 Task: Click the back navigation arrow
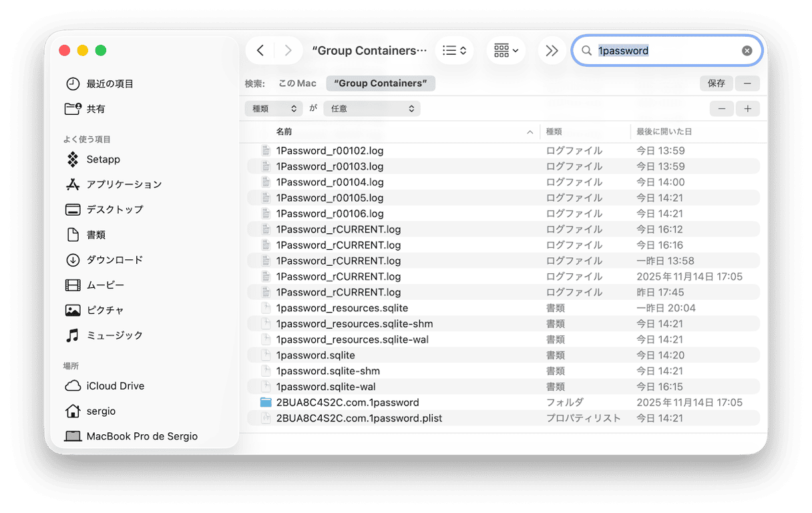pyautogui.click(x=260, y=51)
